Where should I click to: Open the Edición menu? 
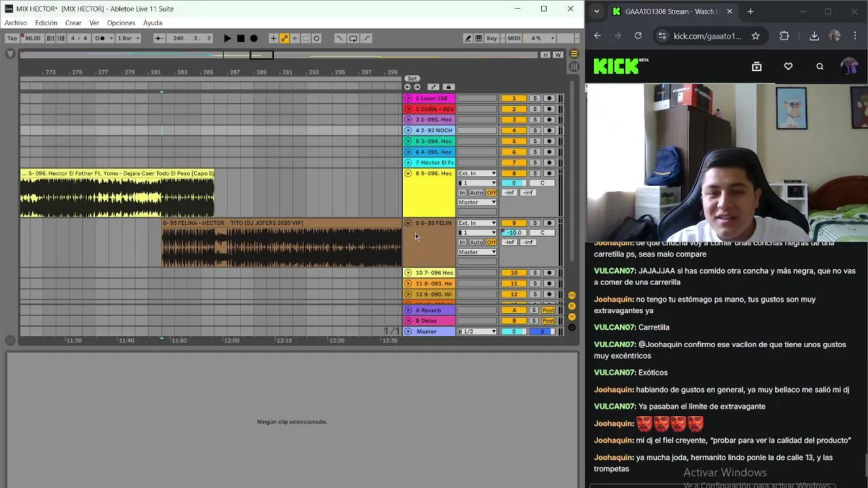click(46, 23)
